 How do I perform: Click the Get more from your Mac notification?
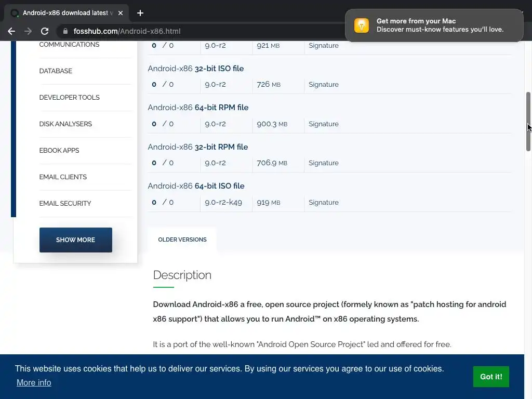point(434,25)
